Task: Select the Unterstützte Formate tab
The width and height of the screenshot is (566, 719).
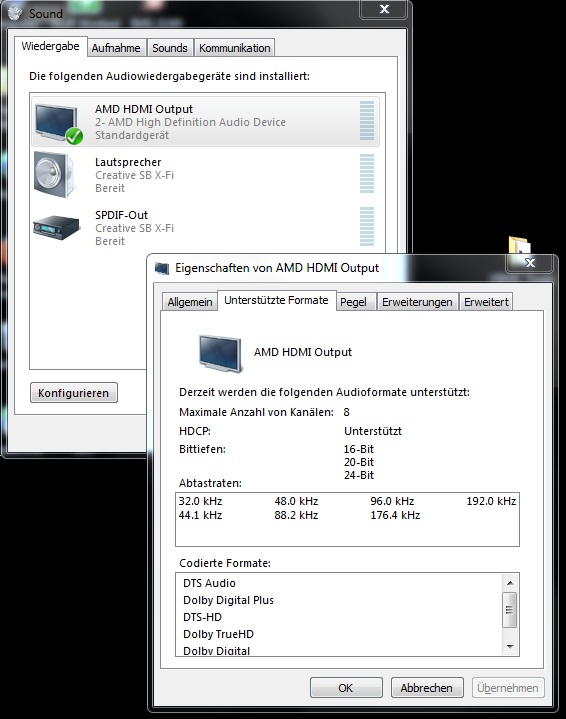Action: click(x=276, y=300)
